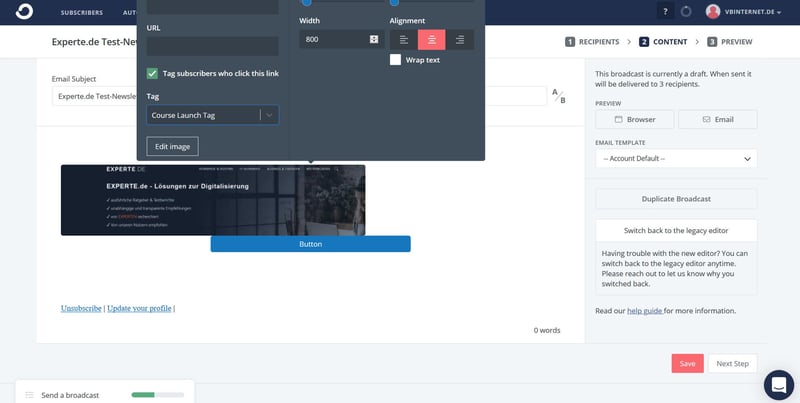Preview in Browser button
800x403 pixels.
tap(635, 119)
